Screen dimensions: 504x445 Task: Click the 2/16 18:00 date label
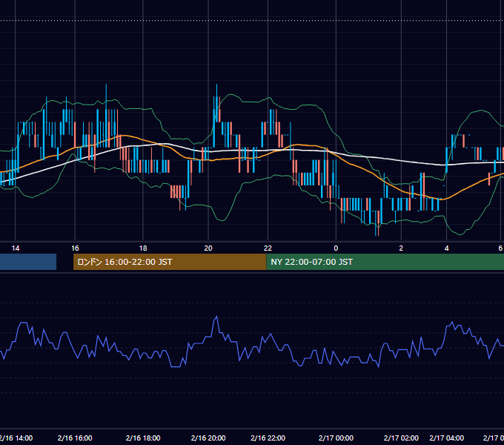[143, 438]
